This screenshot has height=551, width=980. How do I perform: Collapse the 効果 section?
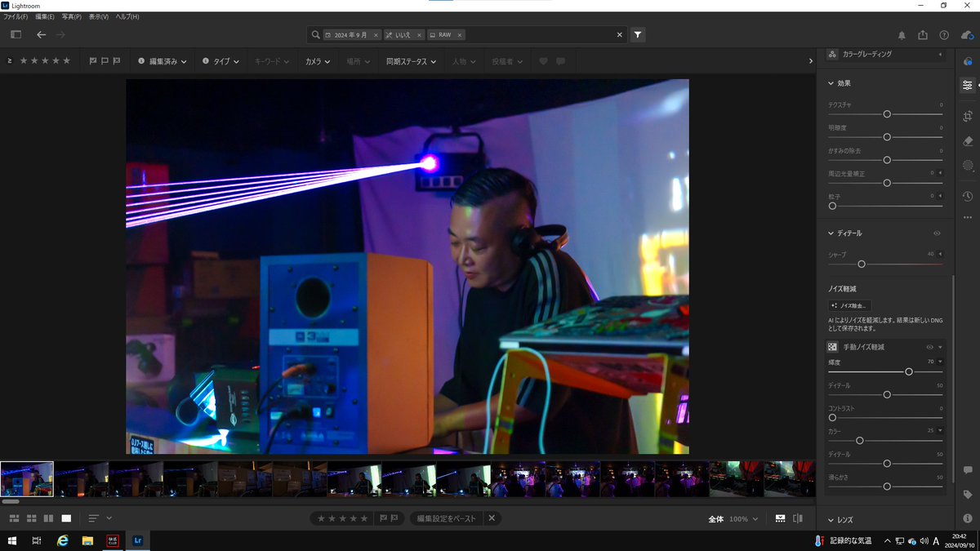[831, 83]
